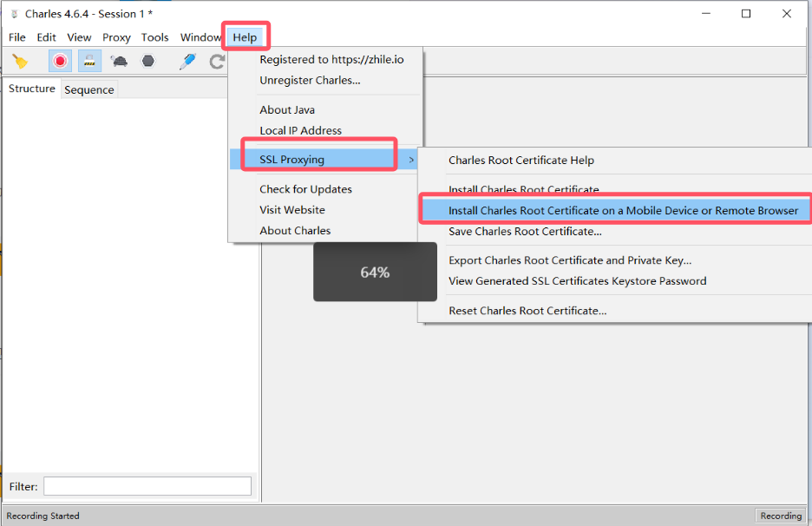
Task: Toggle throttling with the turtle icon
Action: point(119,61)
